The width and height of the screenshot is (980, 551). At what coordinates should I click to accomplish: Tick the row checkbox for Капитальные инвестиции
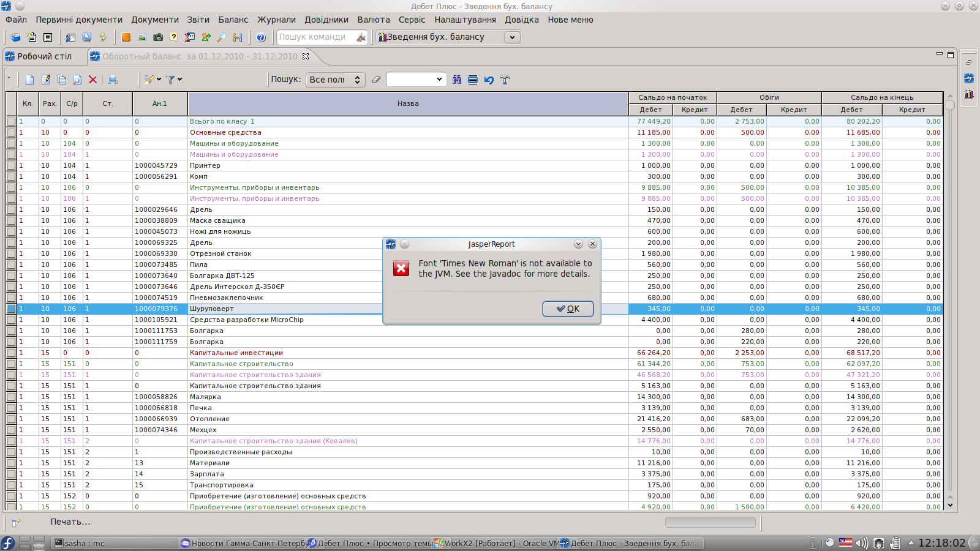pos(11,353)
